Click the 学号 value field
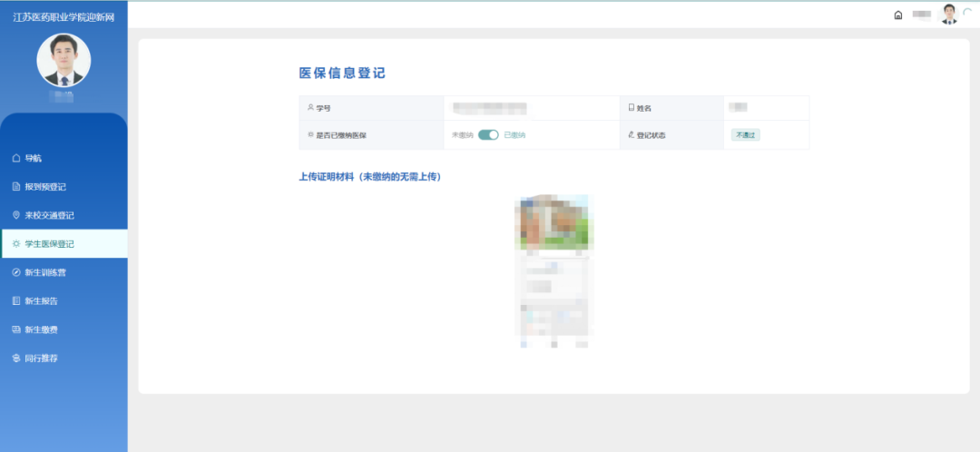The image size is (980, 452). (x=490, y=108)
